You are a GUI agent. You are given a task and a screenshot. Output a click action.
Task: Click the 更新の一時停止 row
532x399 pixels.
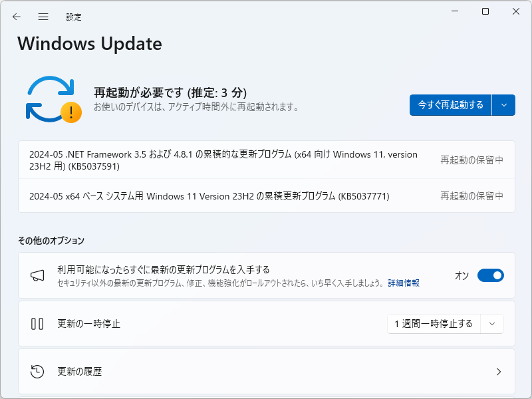pos(199,324)
